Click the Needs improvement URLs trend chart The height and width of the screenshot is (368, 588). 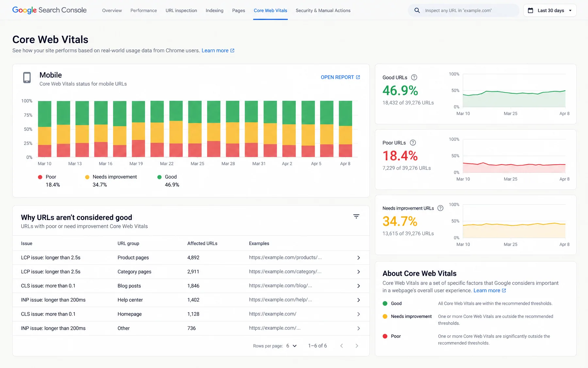514,221
